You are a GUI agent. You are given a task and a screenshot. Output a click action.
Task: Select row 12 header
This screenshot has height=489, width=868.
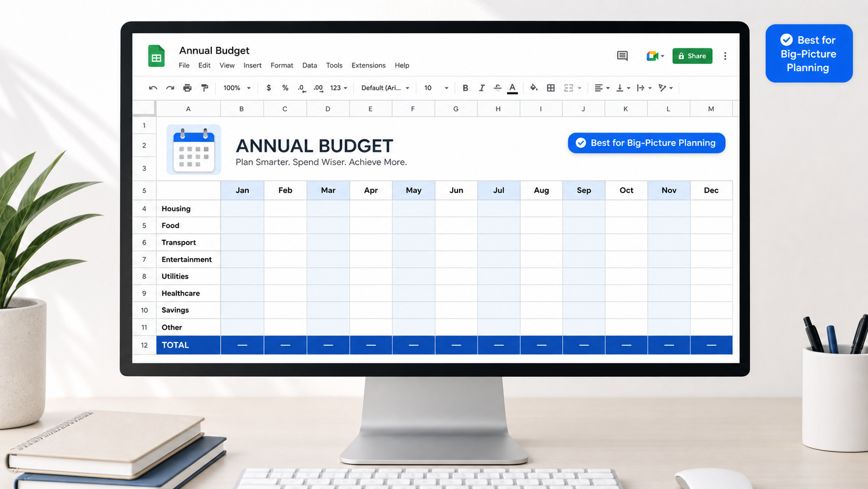click(144, 345)
